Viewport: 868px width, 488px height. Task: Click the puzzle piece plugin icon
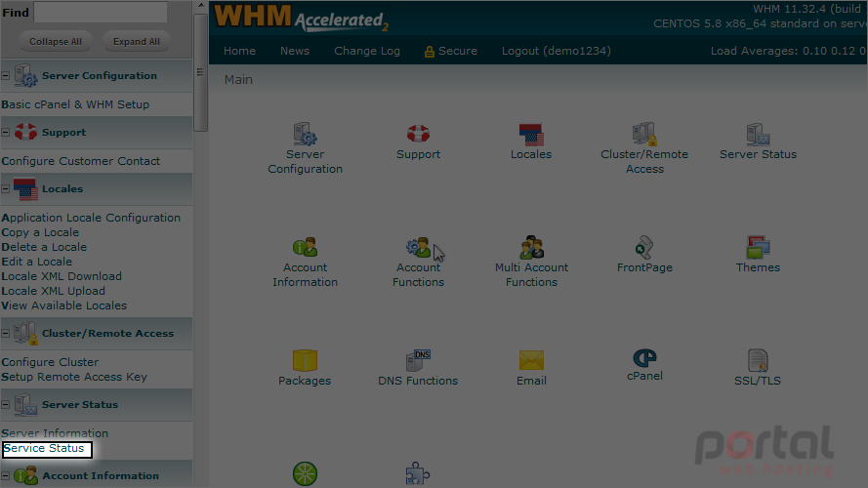pos(418,474)
